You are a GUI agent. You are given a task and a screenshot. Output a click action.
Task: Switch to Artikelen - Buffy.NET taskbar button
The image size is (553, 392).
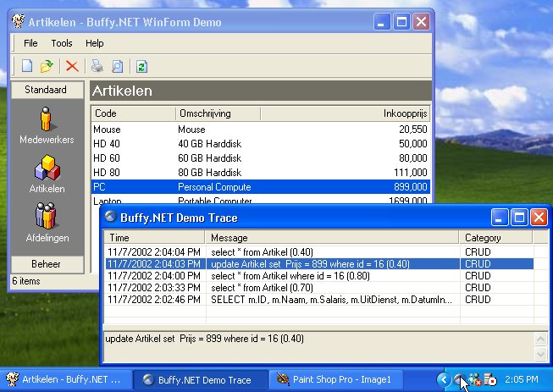[66, 379]
